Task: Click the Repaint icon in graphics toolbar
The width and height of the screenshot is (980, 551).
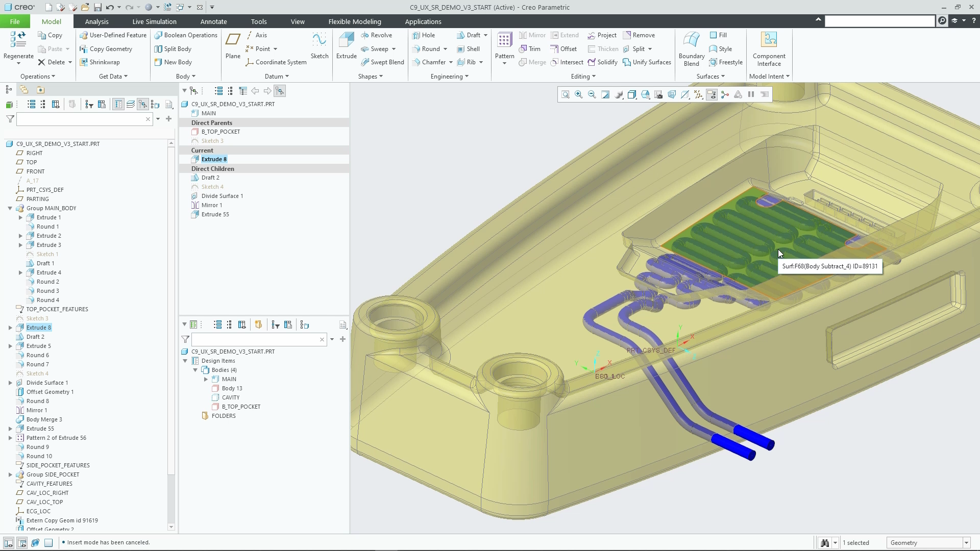Action: (605, 94)
